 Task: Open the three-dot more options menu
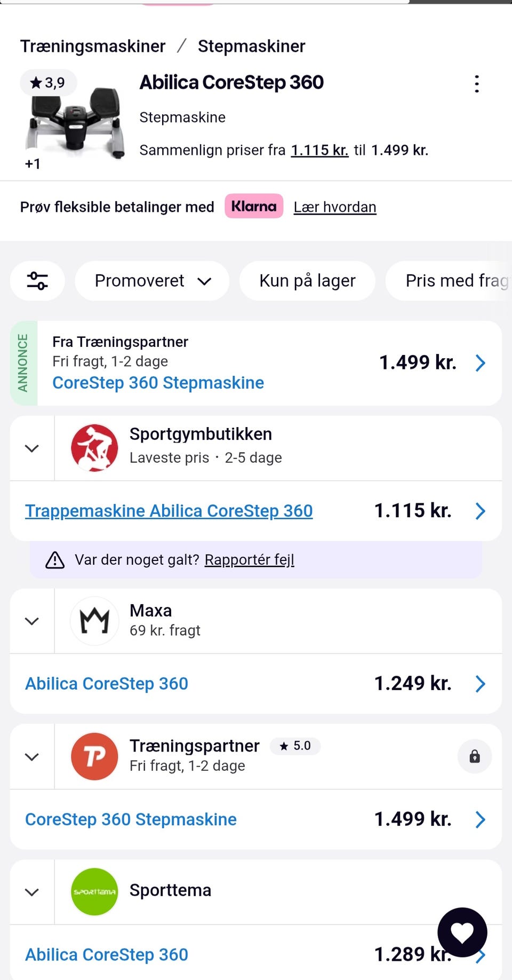pyautogui.click(x=477, y=84)
